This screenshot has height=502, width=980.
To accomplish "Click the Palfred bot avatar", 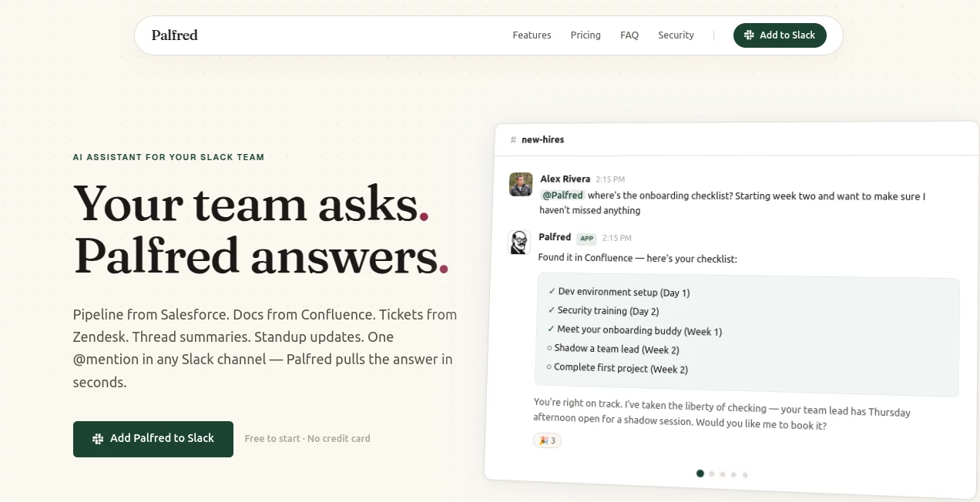I will point(519,242).
